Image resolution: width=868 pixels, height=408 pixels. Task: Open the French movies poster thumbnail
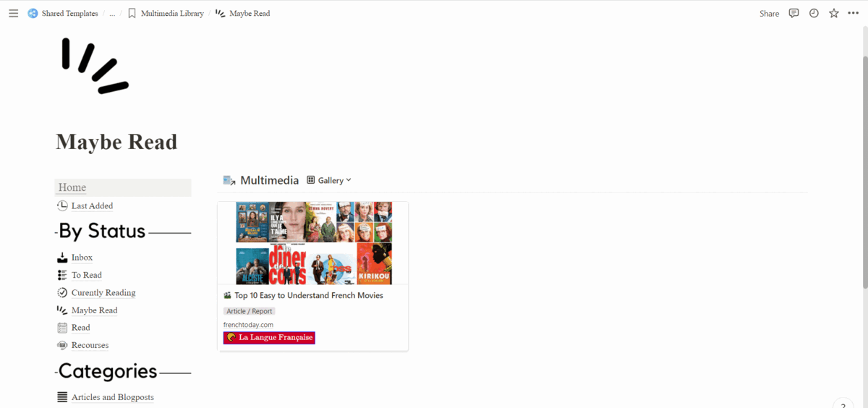[x=313, y=243]
